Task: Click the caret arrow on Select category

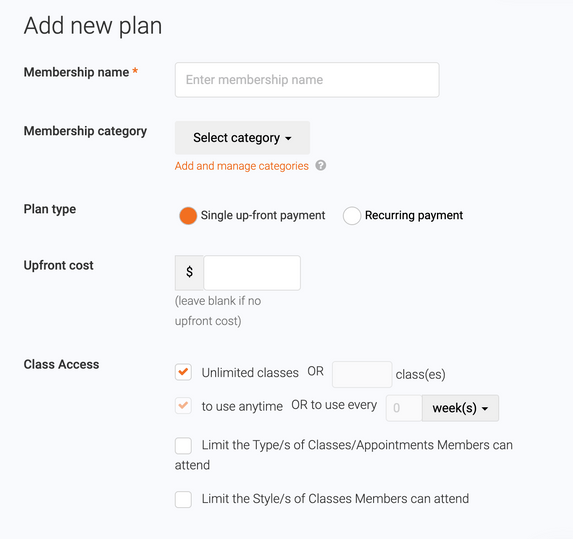Action: point(288,138)
